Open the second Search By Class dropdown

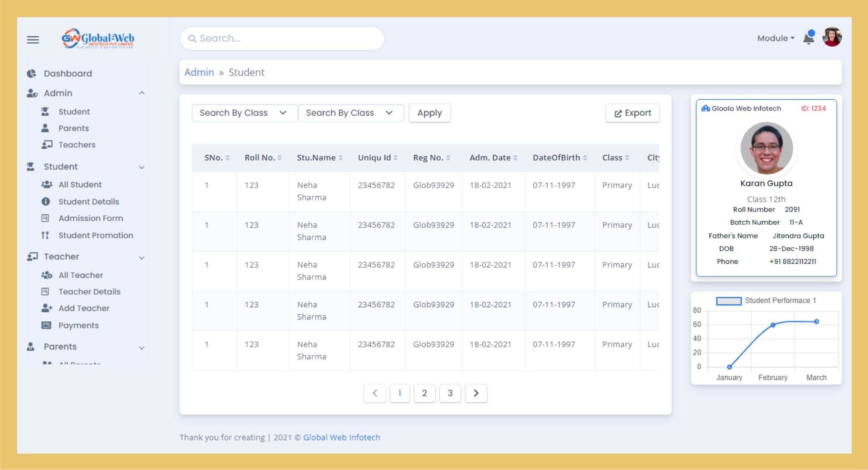[351, 113]
